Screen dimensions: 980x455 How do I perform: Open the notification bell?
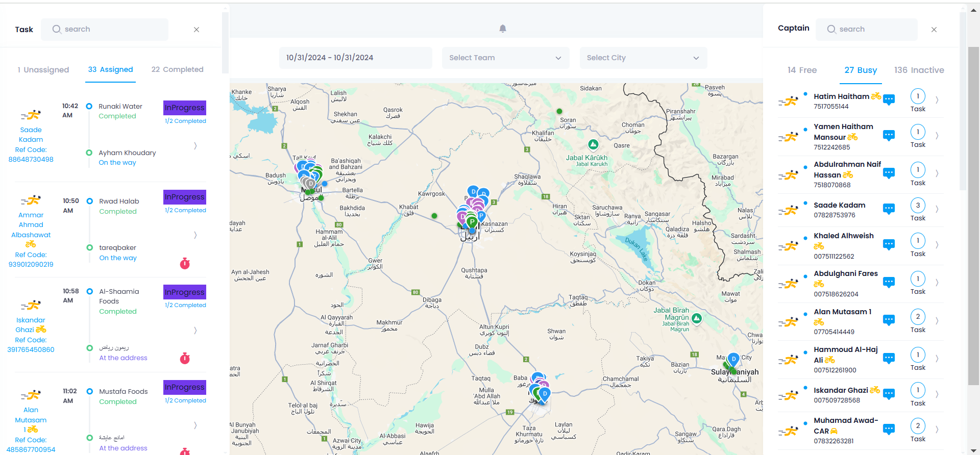[503, 29]
